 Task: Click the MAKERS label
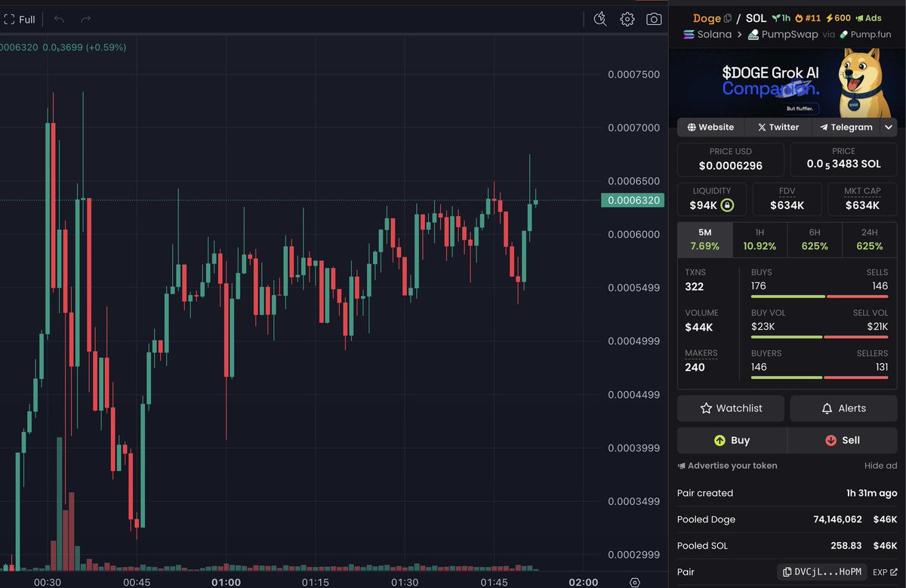click(701, 353)
